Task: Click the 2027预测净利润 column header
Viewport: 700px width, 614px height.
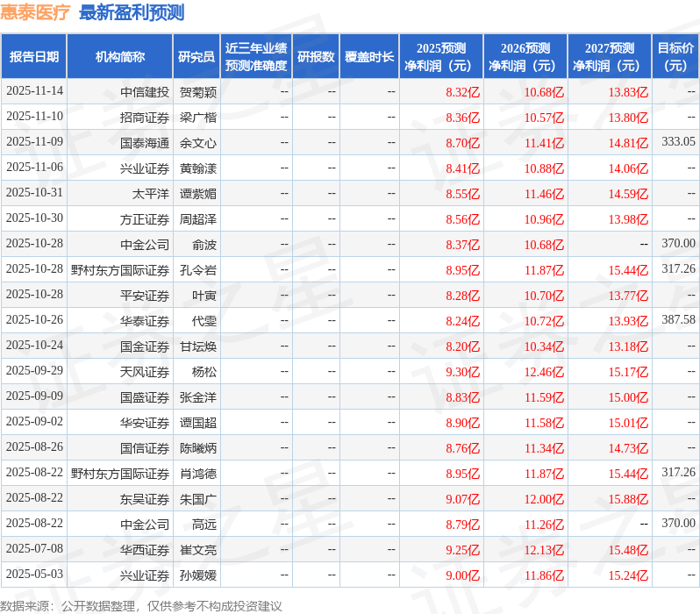Action: pos(610,57)
